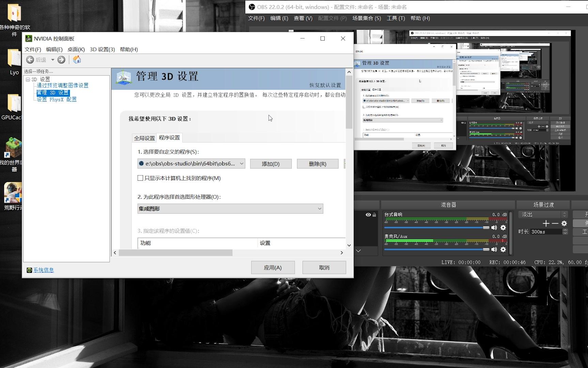Open 编辑(E) menu in NVIDIA panel
The height and width of the screenshot is (368, 588).
pos(54,49)
